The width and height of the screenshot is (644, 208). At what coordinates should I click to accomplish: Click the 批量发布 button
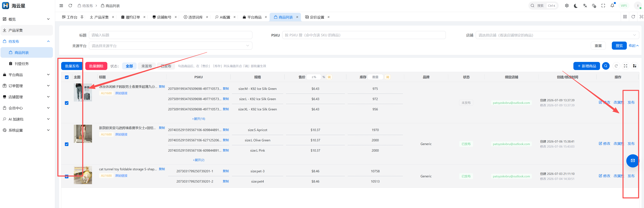pos(72,66)
